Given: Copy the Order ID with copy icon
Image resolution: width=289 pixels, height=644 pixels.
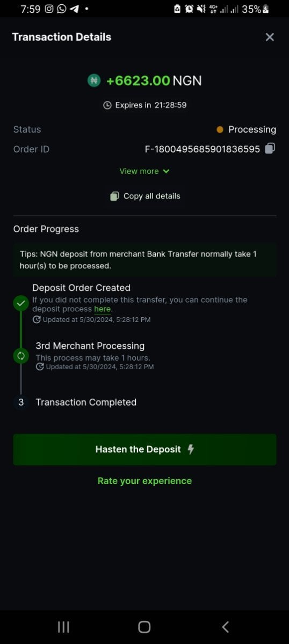Looking at the screenshot, I should coord(270,149).
